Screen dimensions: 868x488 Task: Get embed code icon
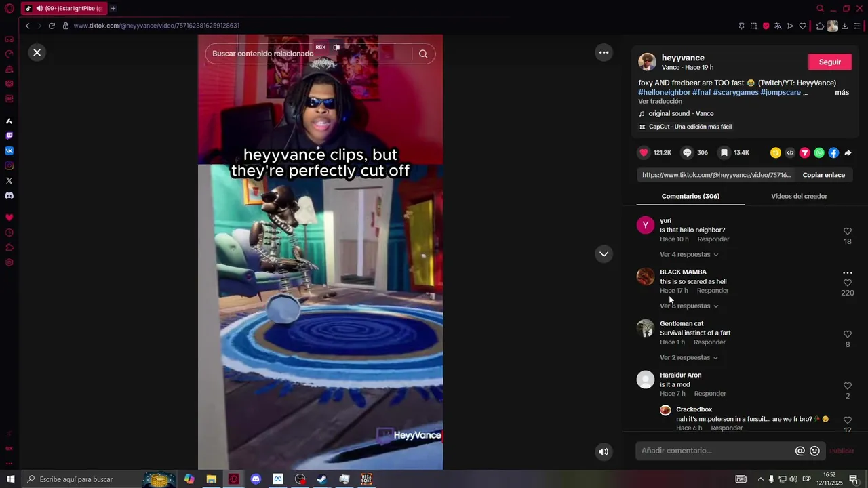click(790, 153)
